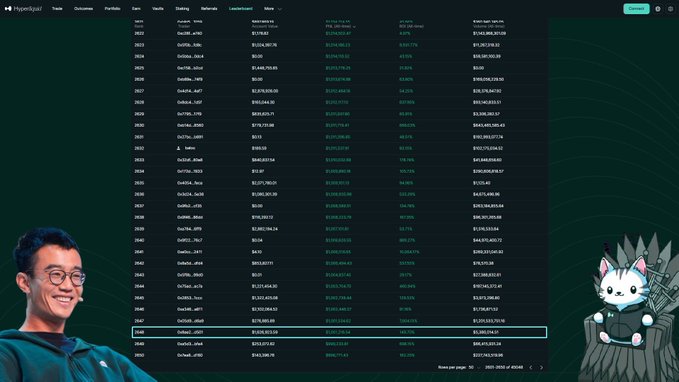The height and width of the screenshot is (382, 679).
Task: Click rank number 2624
Action: coord(139,56)
